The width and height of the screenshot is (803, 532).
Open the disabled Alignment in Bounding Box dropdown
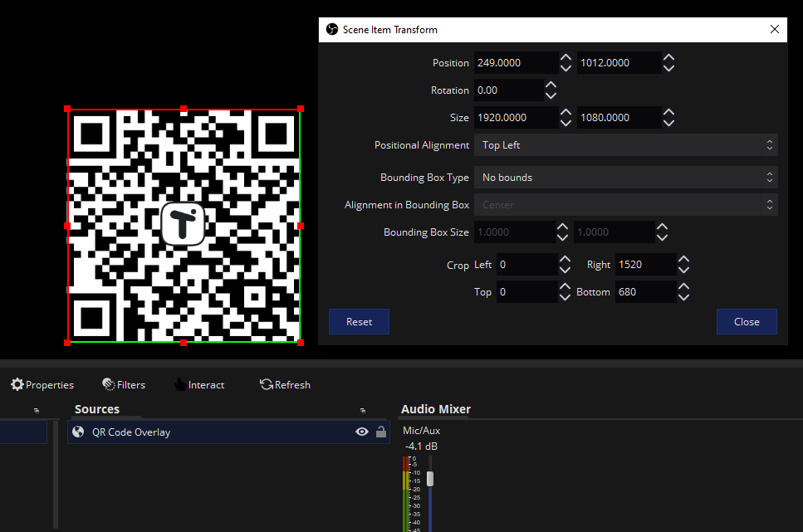(626, 205)
